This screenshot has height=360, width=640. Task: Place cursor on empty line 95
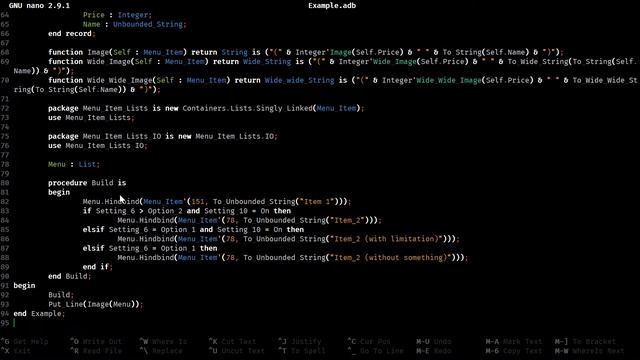pos(15,323)
